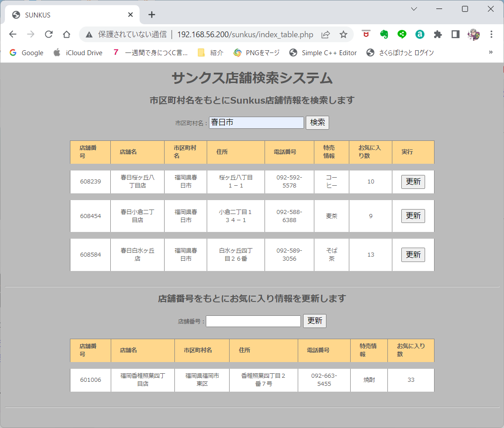Reload the current page
Viewport: 504px width, 428px height.
pos(48,34)
